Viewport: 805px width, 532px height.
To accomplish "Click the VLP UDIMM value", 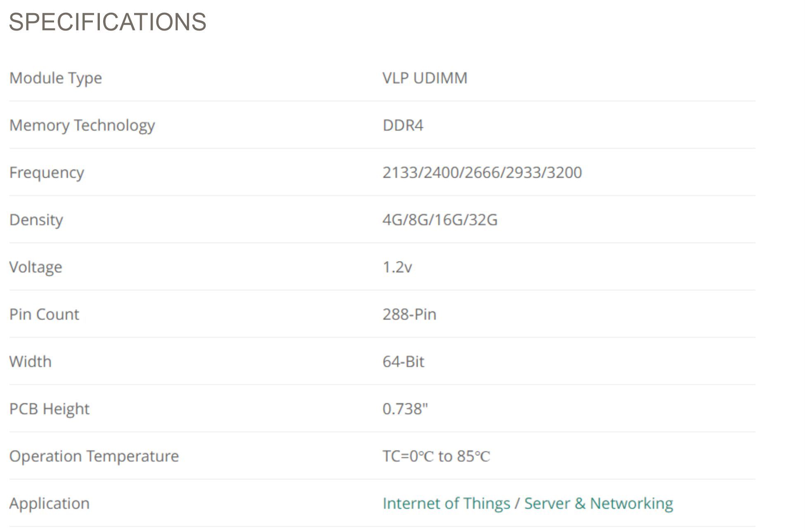I will pos(425,78).
